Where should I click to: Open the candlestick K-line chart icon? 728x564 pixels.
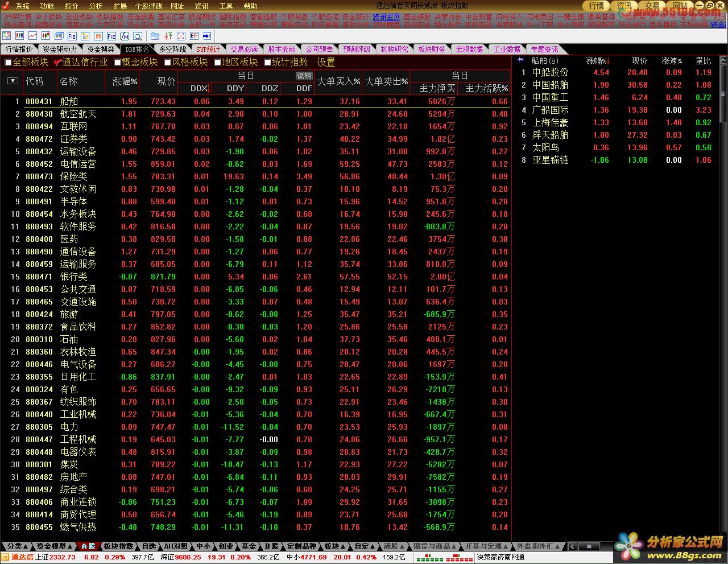point(44,36)
